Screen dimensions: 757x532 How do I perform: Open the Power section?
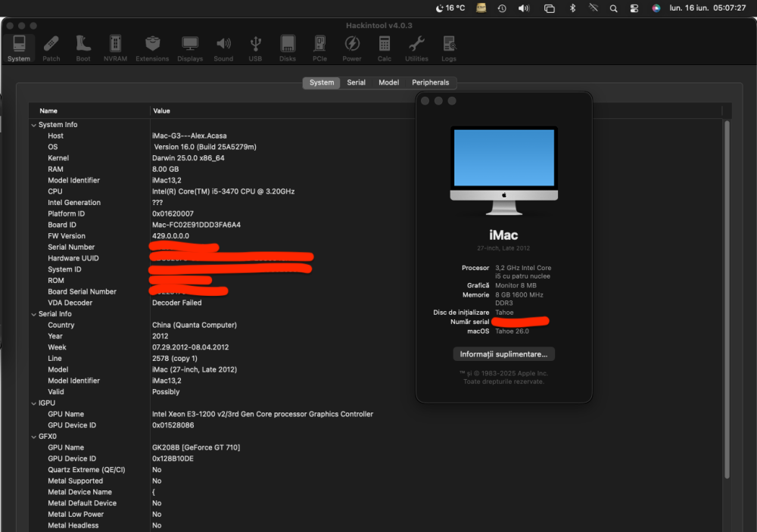click(x=352, y=48)
